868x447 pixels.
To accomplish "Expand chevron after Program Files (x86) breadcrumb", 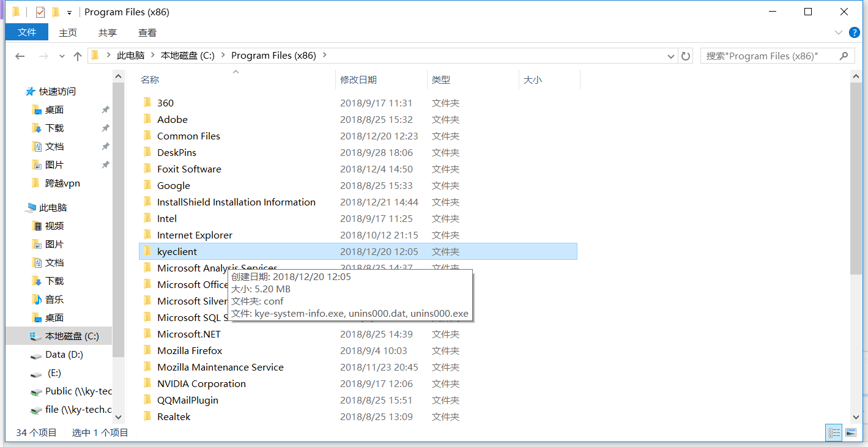I will click(325, 56).
